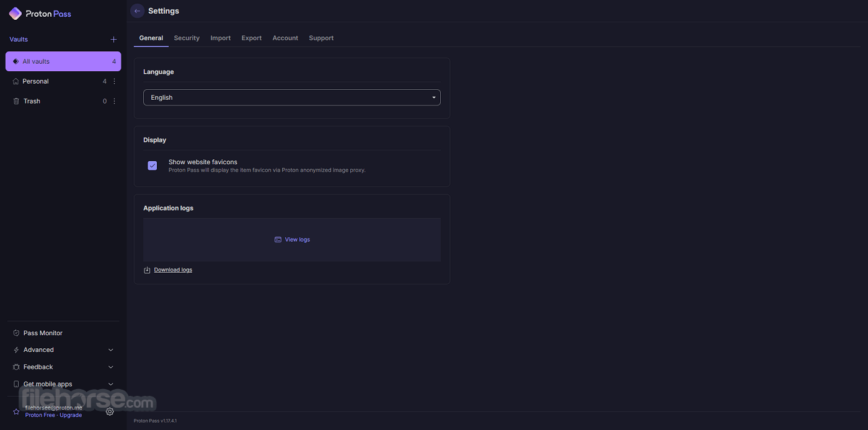The image size is (868, 430).
Task: Click the Feedback bug icon
Action: (16, 367)
